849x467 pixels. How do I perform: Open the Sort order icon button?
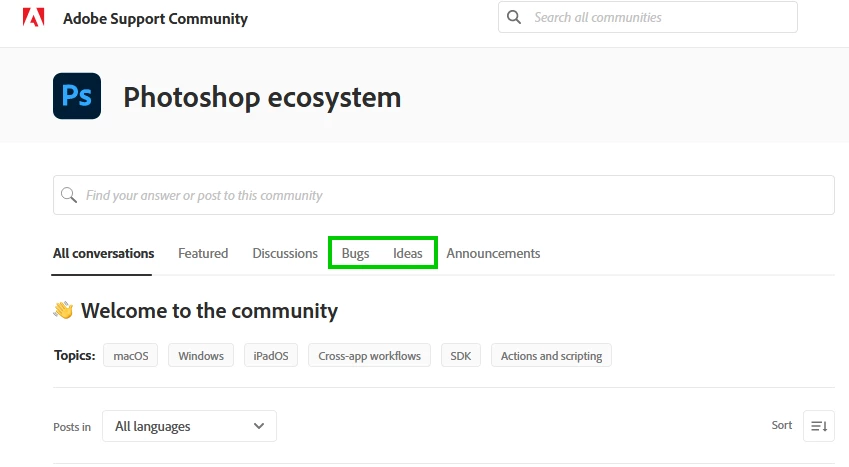(819, 426)
